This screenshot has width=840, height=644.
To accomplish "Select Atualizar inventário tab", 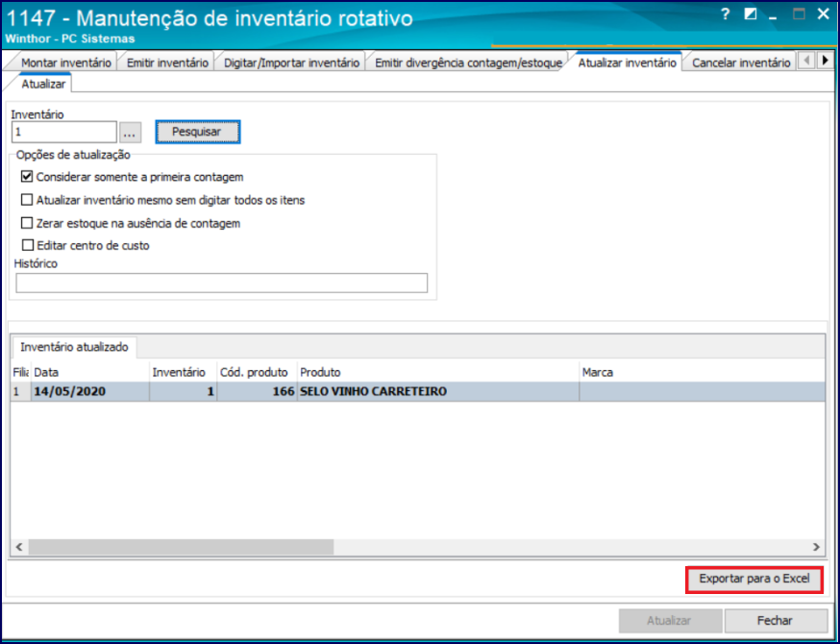I will tap(627, 62).
